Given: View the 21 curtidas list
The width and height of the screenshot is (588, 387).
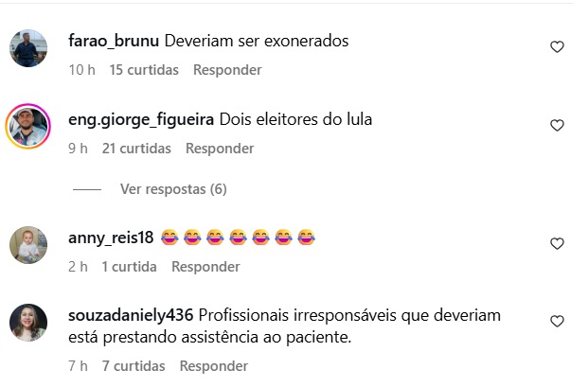Looking at the screenshot, I should click(x=136, y=149).
